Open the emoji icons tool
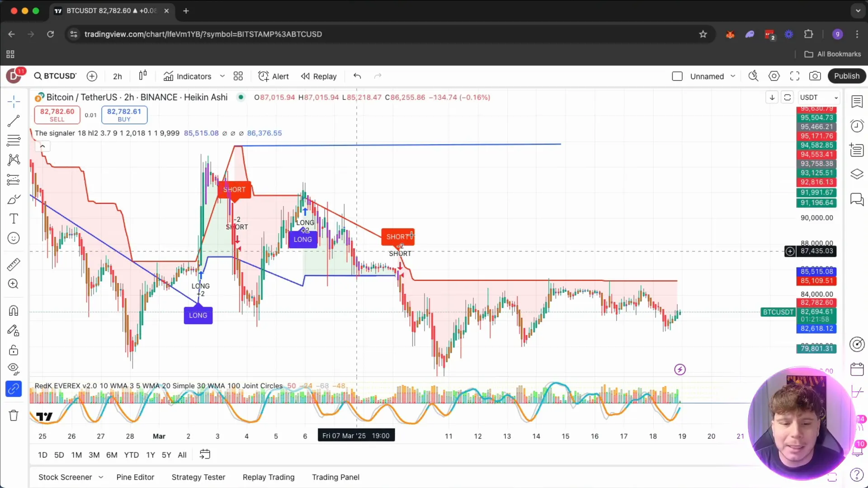 (x=14, y=238)
